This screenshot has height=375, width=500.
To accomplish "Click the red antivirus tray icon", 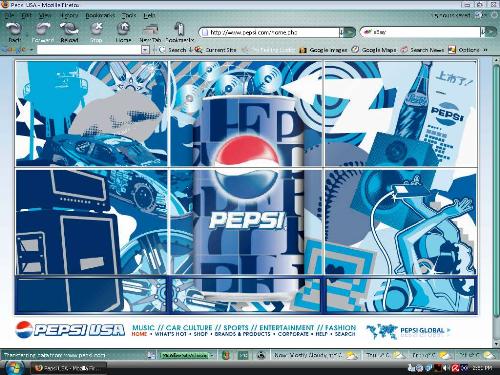I will pyautogui.click(x=456, y=368).
